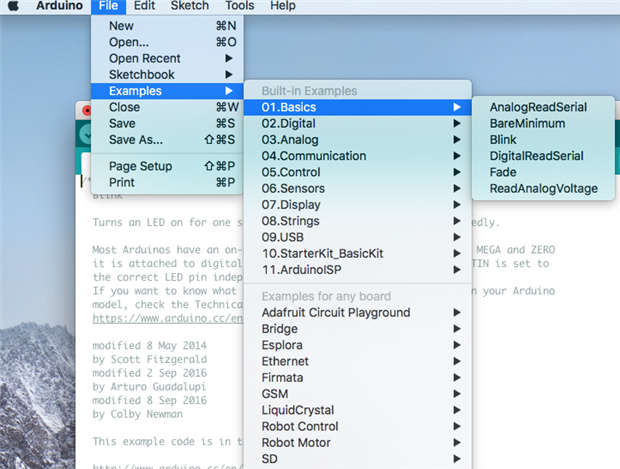620x469 pixels.
Task: Expand 07.Display examples submenu
Action: (357, 204)
